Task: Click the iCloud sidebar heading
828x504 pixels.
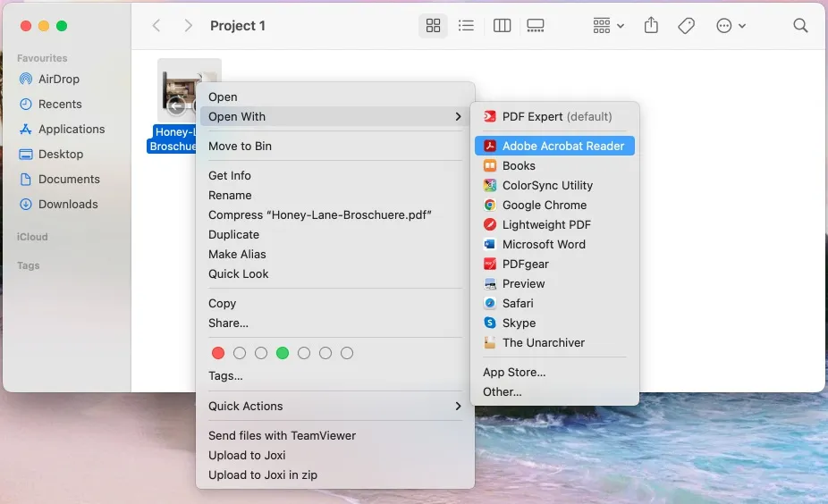Action: click(x=32, y=237)
